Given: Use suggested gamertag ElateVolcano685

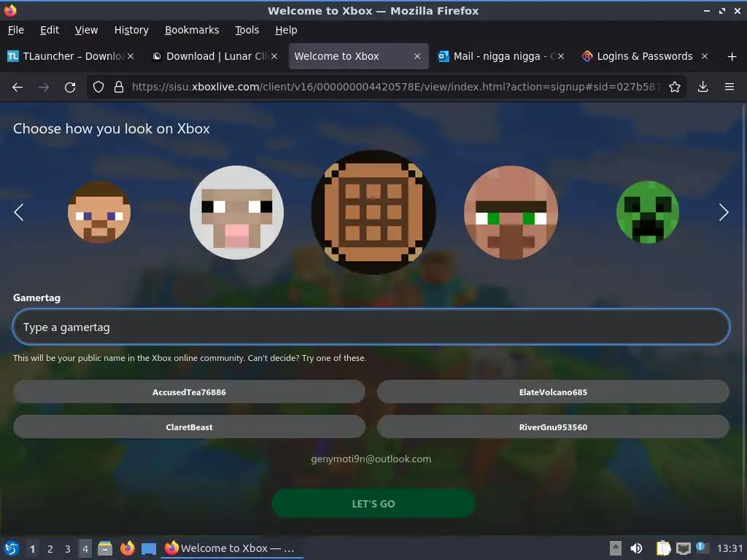Looking at the screenshot, I should 553,392.
